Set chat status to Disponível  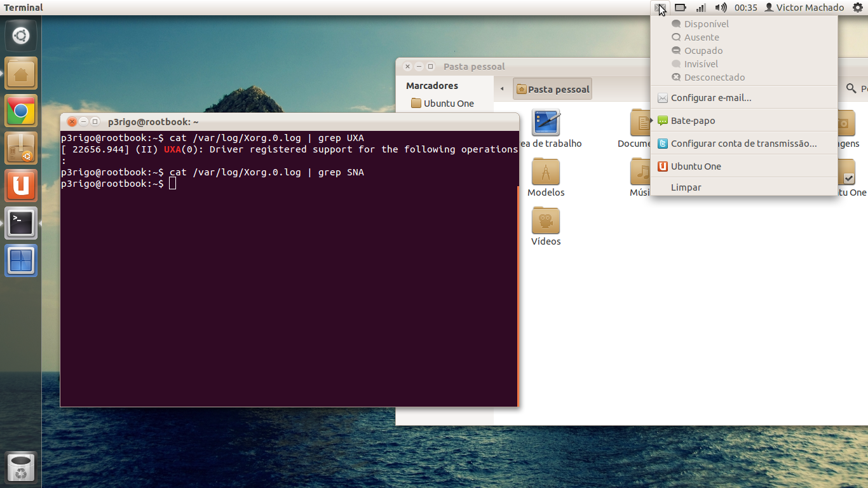pos(706,24)
